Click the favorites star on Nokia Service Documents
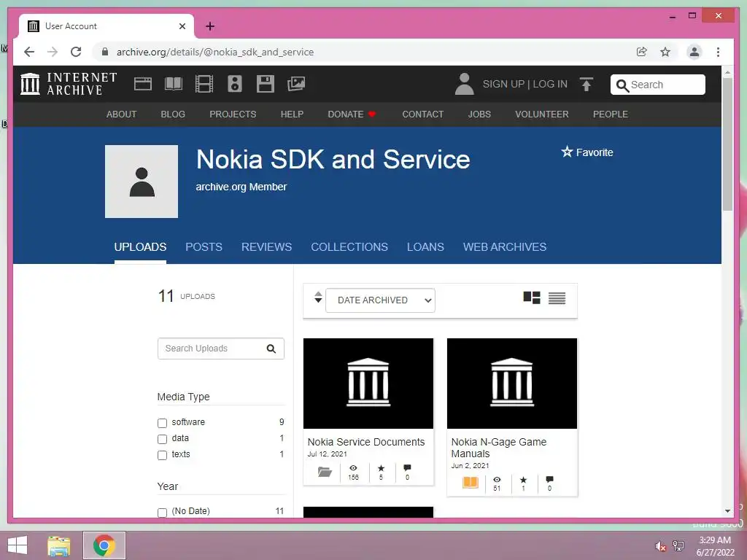 coord(381,468)
